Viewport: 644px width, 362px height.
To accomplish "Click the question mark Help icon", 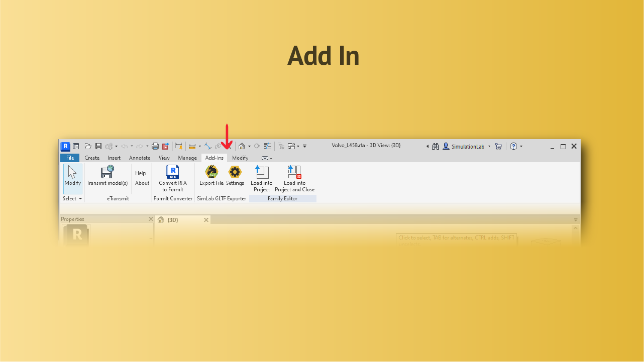I will (x=513, y=146).
